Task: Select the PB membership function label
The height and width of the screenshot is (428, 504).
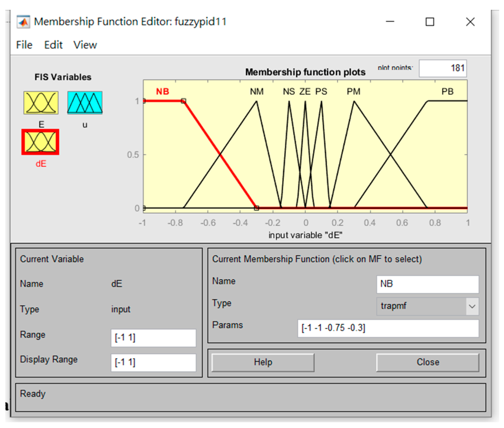Action: (447, 92)
